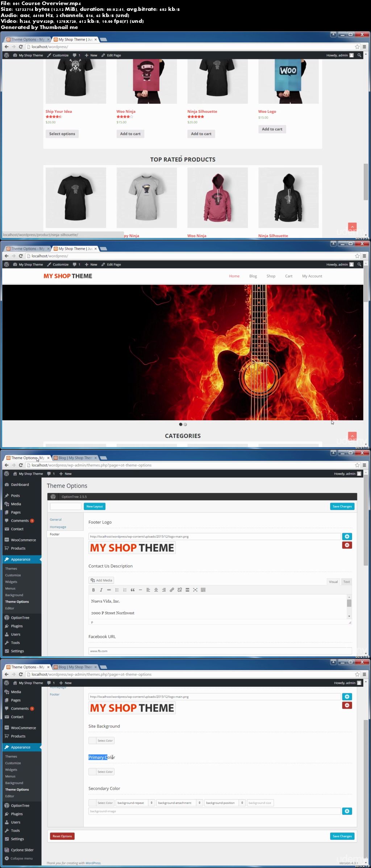The image size is (371, 868).
Task: Toggle the editor's extra toolbar row
Action: click(x=203, y=590)
